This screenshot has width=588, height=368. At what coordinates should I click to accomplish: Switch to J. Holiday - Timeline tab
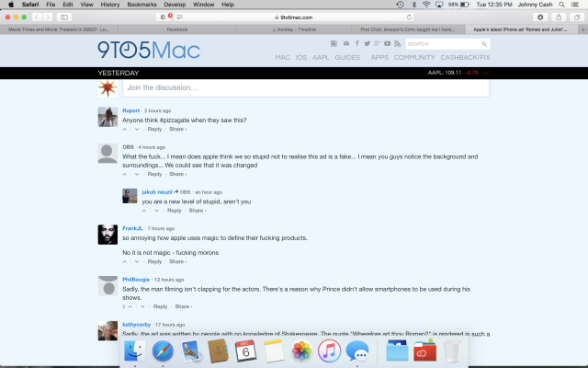tap(294, 29)
